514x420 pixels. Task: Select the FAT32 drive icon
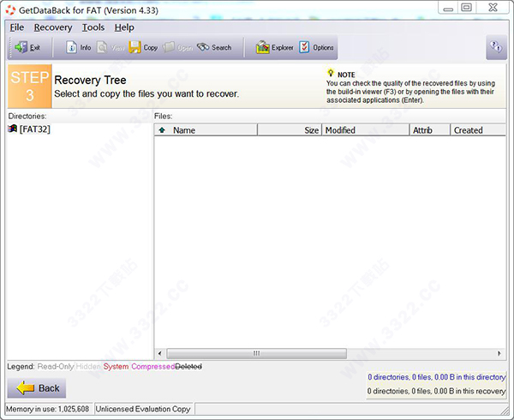point(13,129)
